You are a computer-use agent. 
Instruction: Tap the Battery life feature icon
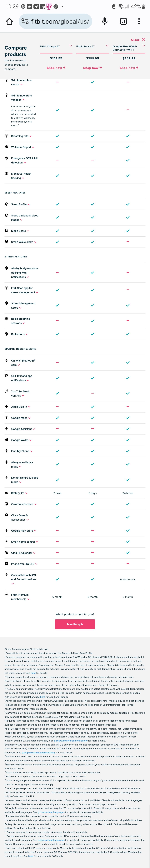(6, 493)
